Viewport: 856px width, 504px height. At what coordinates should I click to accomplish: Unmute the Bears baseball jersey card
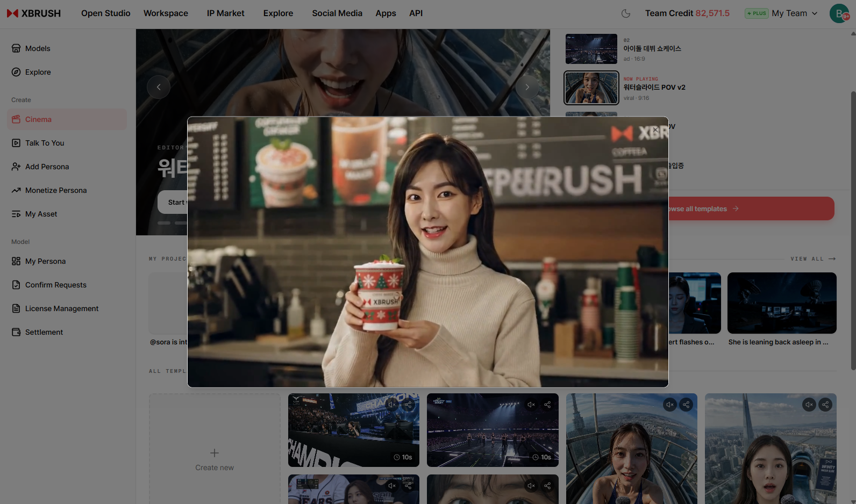pos(392,486)
